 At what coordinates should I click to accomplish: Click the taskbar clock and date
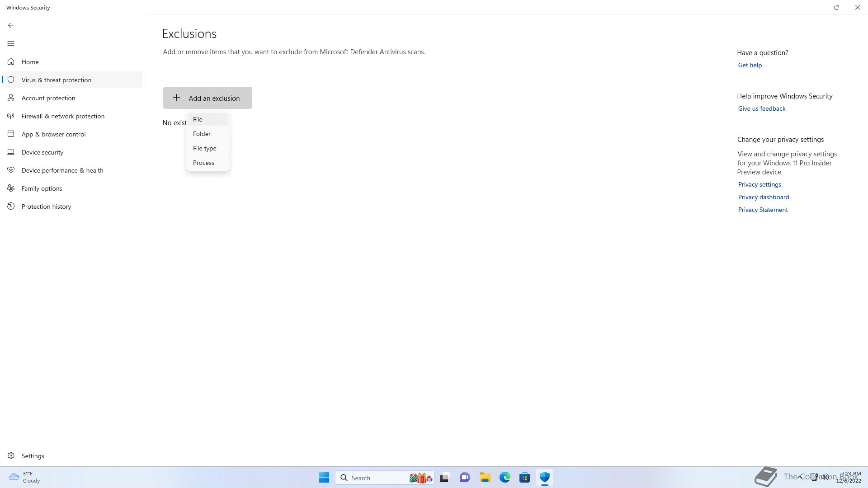848,477
